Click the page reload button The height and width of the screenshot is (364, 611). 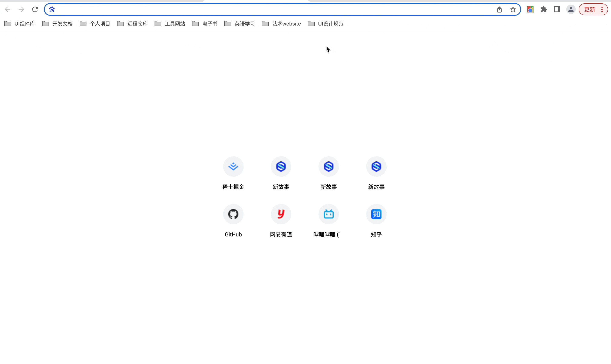click(x=35, y=9)
